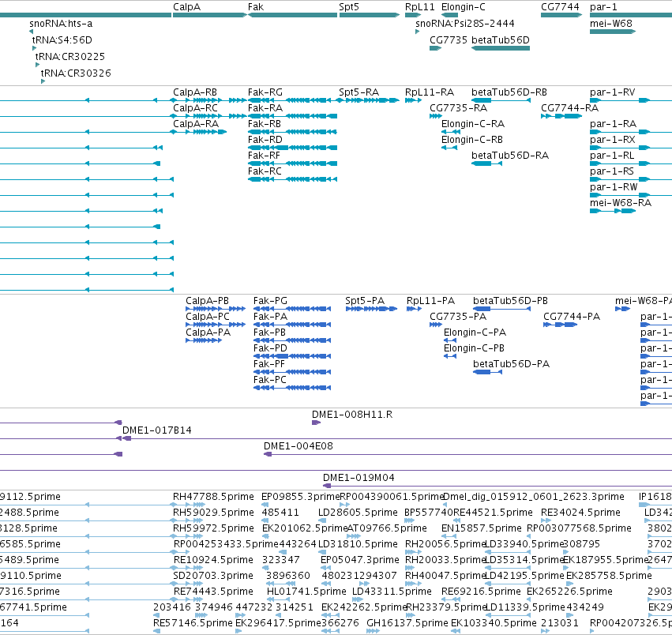Select the RpL11 gene label
This screenshot has height=635, width=672.
point(420,7)
